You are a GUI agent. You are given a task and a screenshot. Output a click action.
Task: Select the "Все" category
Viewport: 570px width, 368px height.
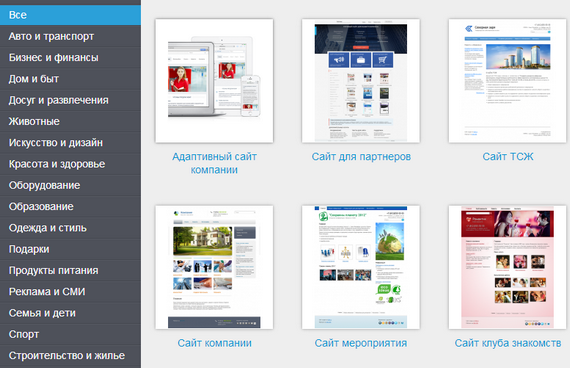click(70, 15)
